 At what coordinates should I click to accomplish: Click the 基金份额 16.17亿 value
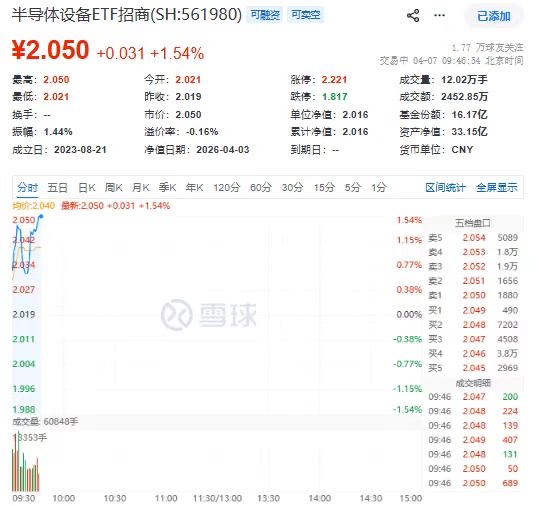(x=470, y=114)
